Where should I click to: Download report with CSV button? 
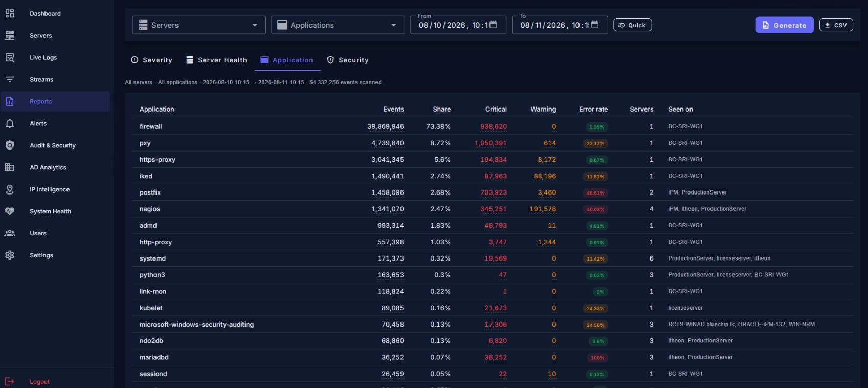(836, 25)
